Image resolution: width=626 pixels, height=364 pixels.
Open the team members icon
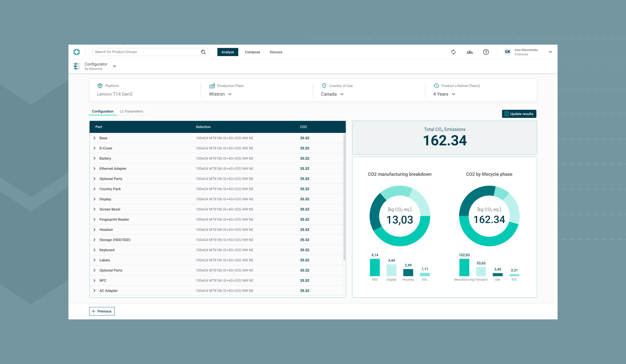click(469, 52)
